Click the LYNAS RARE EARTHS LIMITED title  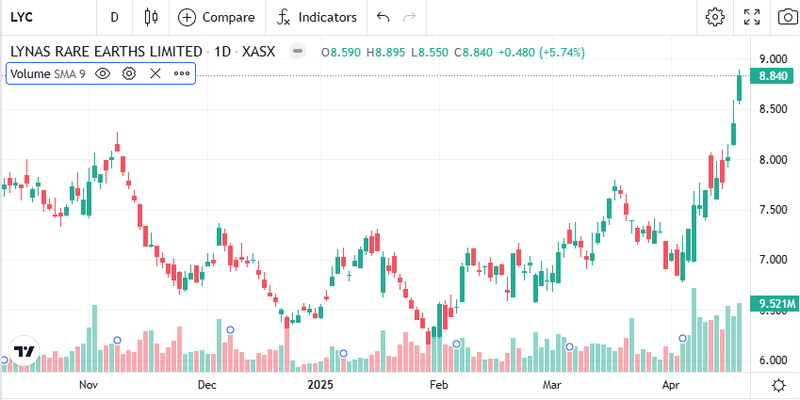click(x=106, y=52)
